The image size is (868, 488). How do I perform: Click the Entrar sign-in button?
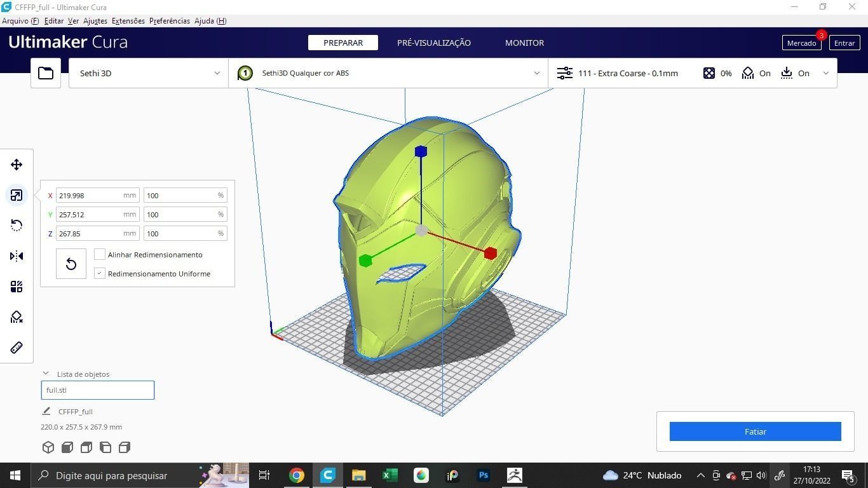click(844, 43)
